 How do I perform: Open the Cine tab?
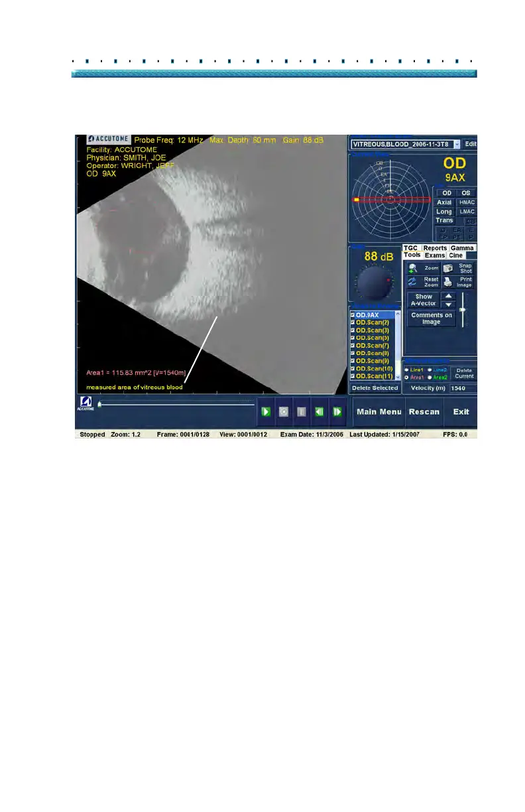click(456, 255)
